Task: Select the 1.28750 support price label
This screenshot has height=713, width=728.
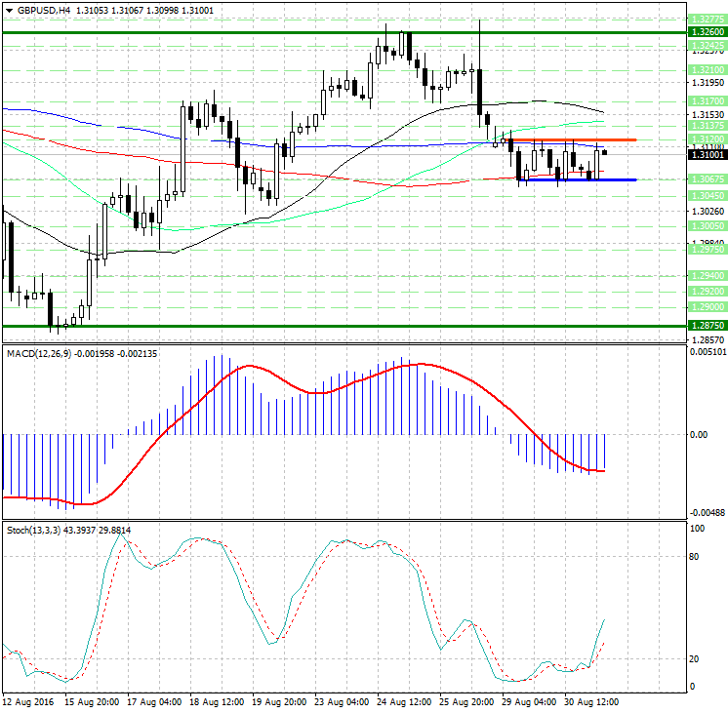Action: tap(706, 326)
